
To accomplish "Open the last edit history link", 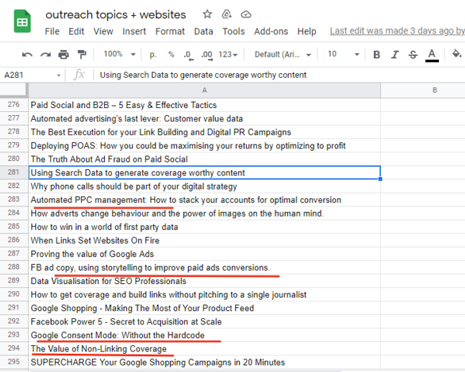I will point(397,31).
